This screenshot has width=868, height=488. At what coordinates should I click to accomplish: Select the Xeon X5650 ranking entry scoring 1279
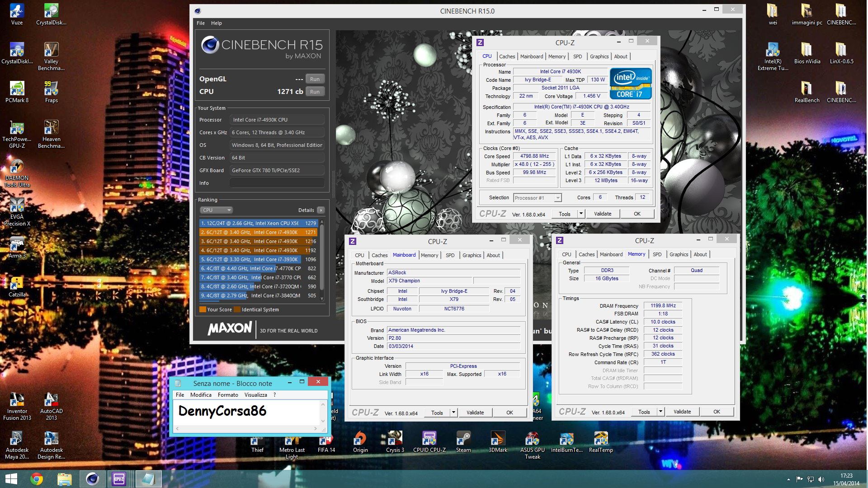[x=259, y=223]
